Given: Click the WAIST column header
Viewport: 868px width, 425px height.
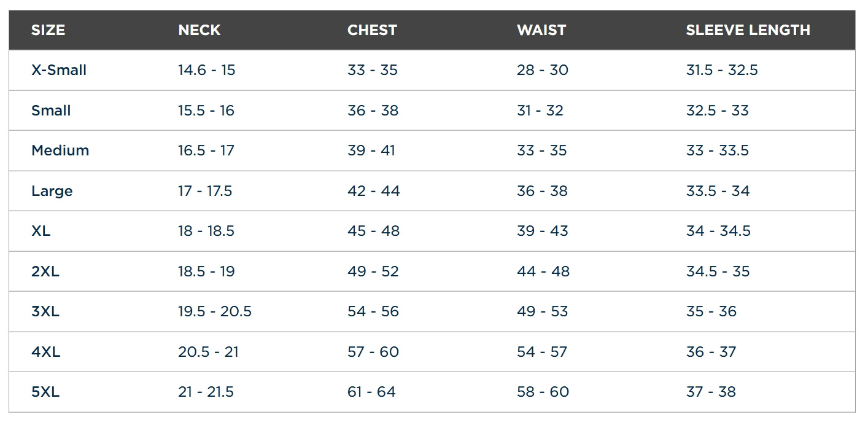Looking at the screenshot, I should pyautogui.click(x=541, y=30).
